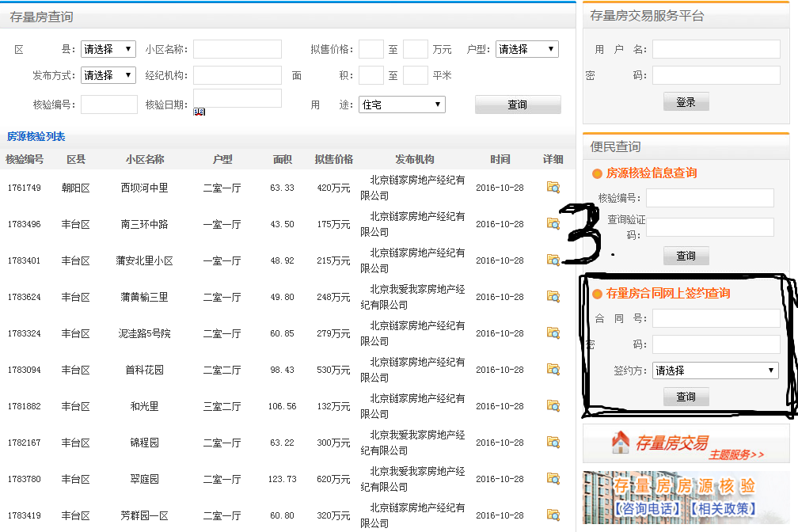
Task: Click the 核验编号 column header
Action: click(x=25, y=159)
